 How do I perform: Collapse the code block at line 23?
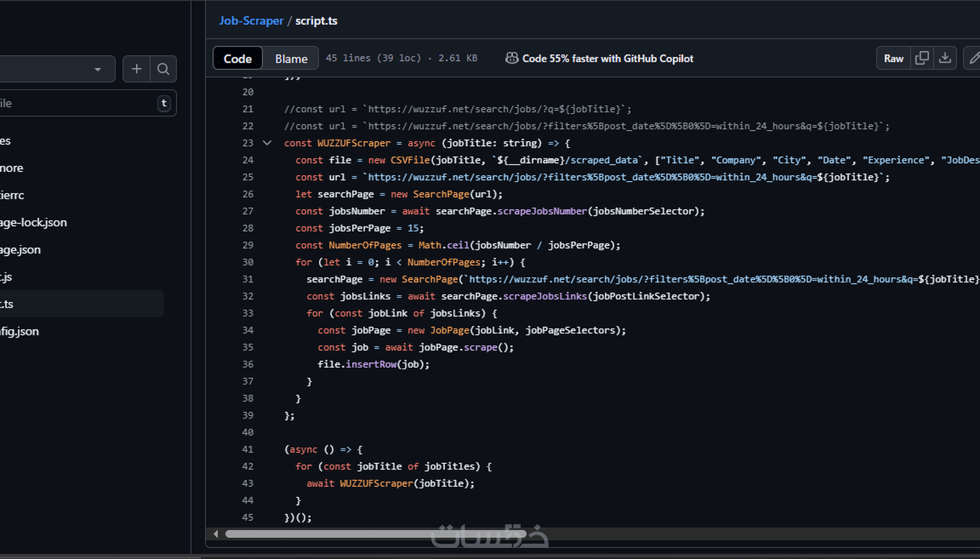(267, 143)
